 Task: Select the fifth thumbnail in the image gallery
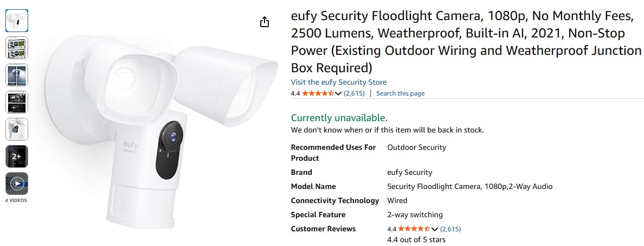pos(17,129)
